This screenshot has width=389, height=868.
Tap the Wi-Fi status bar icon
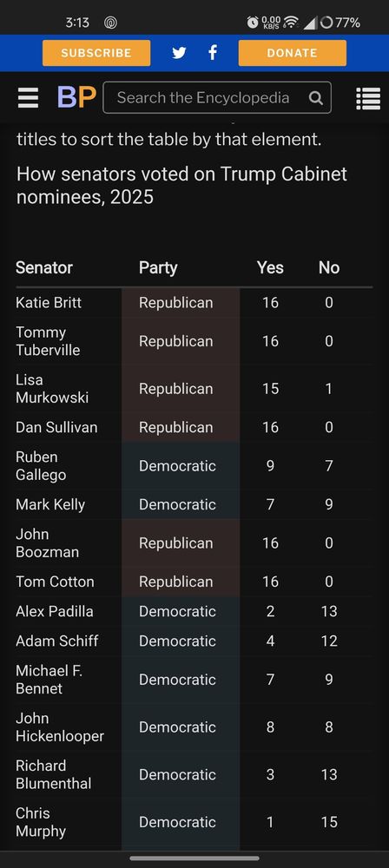pos(290,23)
